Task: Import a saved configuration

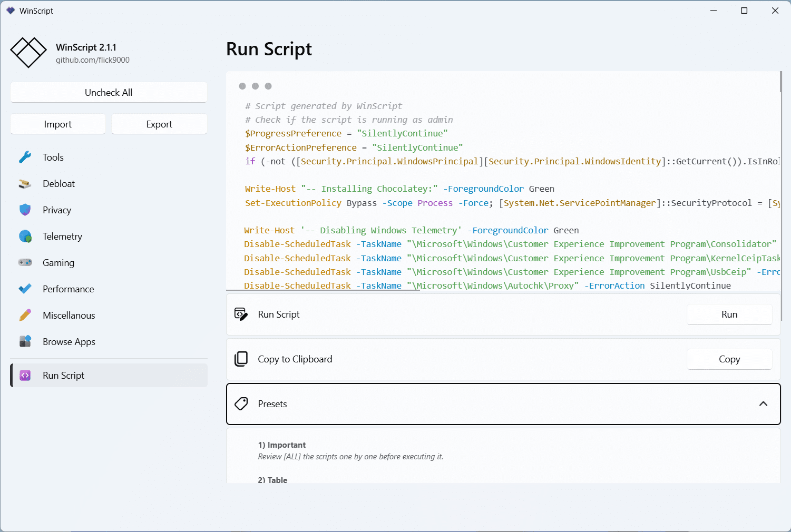Action: [x=58, y=124]
